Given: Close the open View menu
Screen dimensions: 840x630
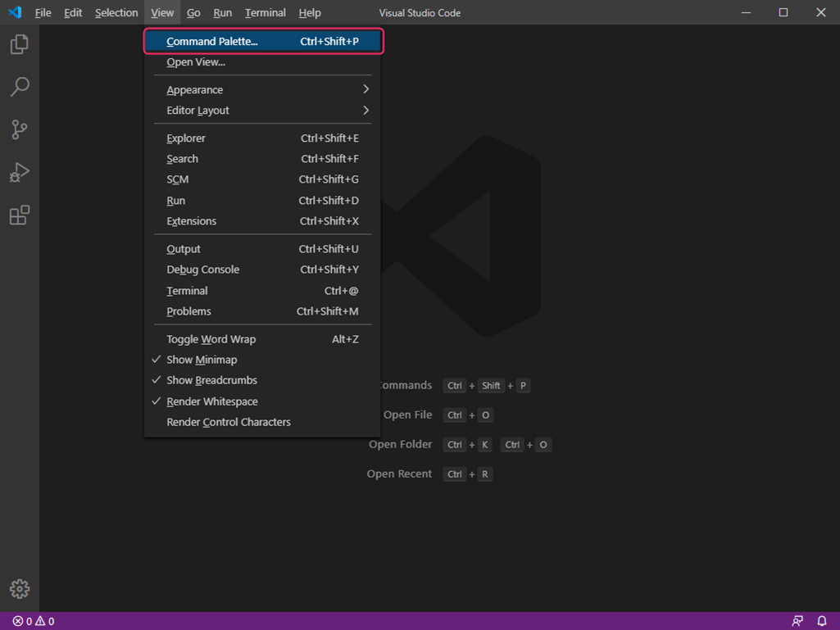Looking at the screenshot, I should point(161,12).
